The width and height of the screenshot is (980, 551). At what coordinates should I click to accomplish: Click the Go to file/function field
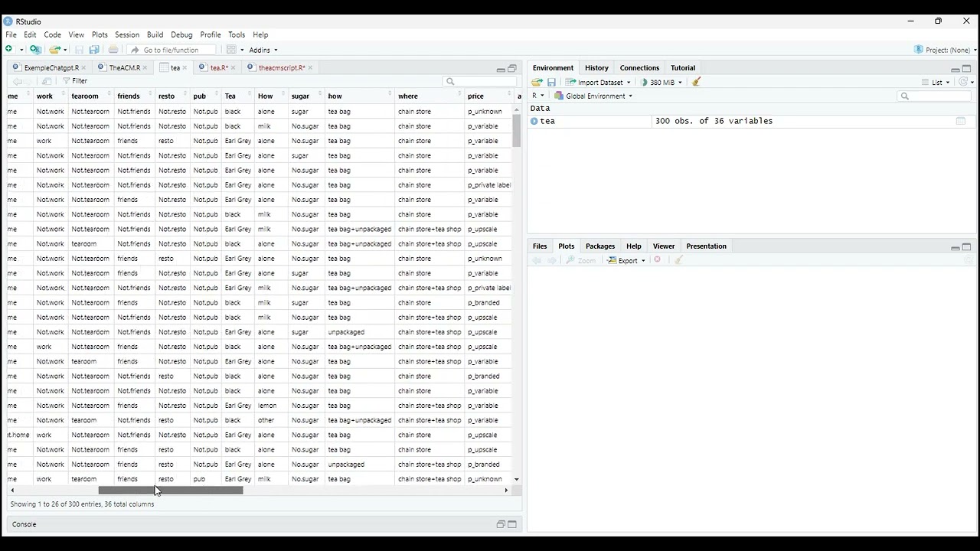[171, 50]
